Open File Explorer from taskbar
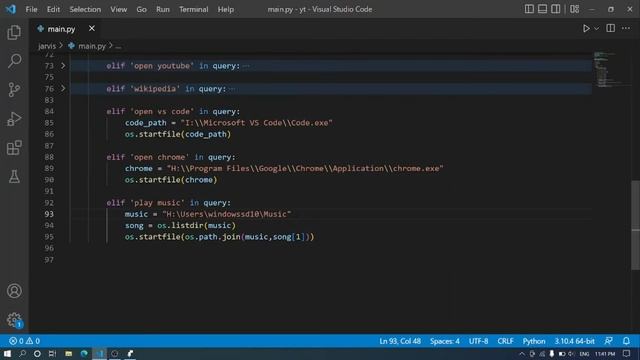The width and height of the screenshot is (640, 360). pos(68,353)
